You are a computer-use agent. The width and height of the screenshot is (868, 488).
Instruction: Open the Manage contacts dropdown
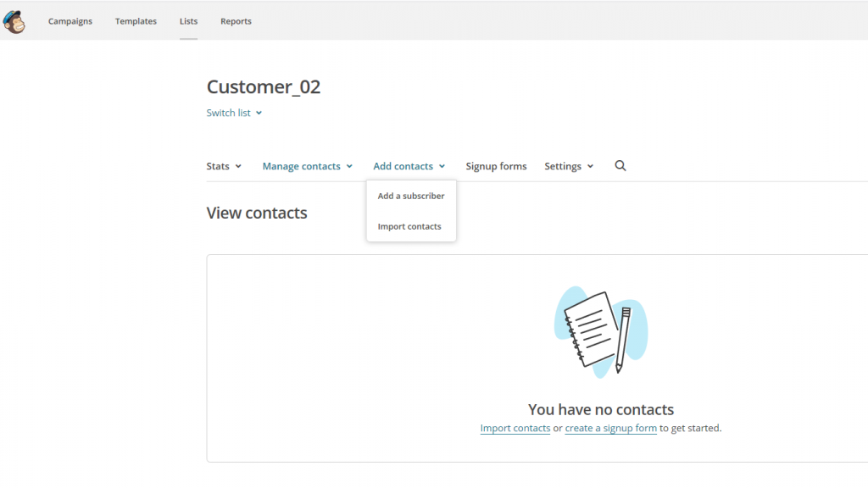point(307,166)
